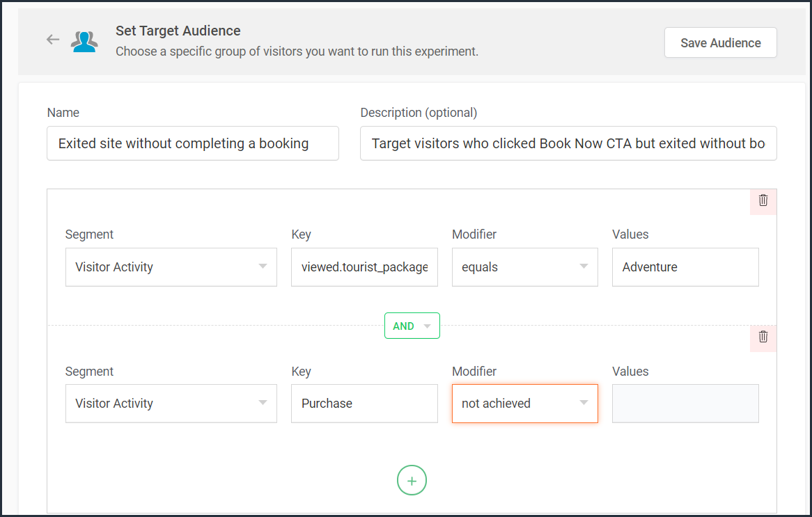Click the blue audience people icon

pos(84,42)
